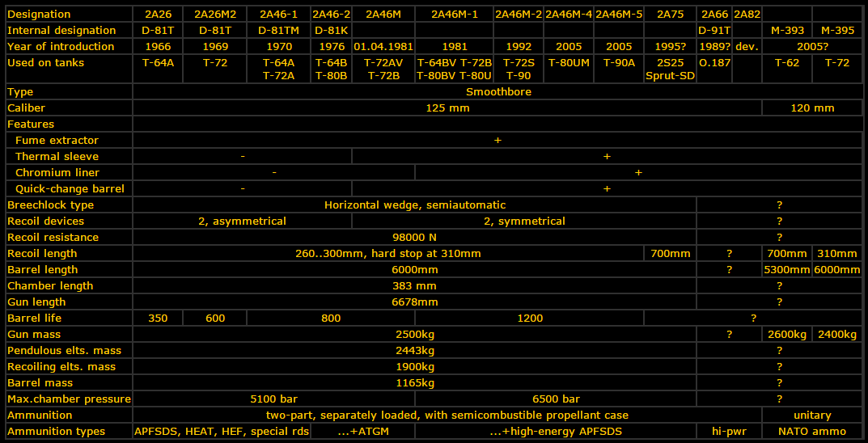
Task: Select the 120 mm caliber cell
Action: 812,108
